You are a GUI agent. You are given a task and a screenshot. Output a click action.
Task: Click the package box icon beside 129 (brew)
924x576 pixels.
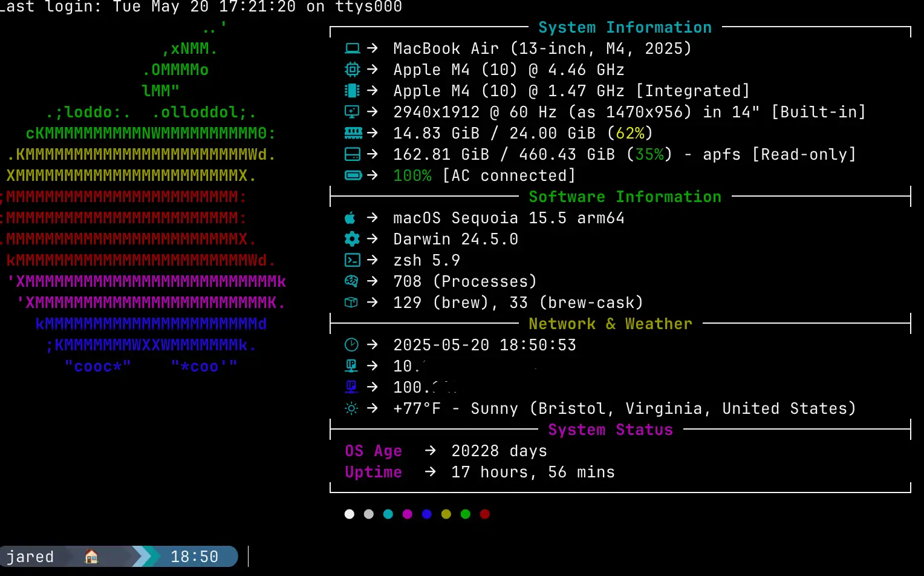351,303
